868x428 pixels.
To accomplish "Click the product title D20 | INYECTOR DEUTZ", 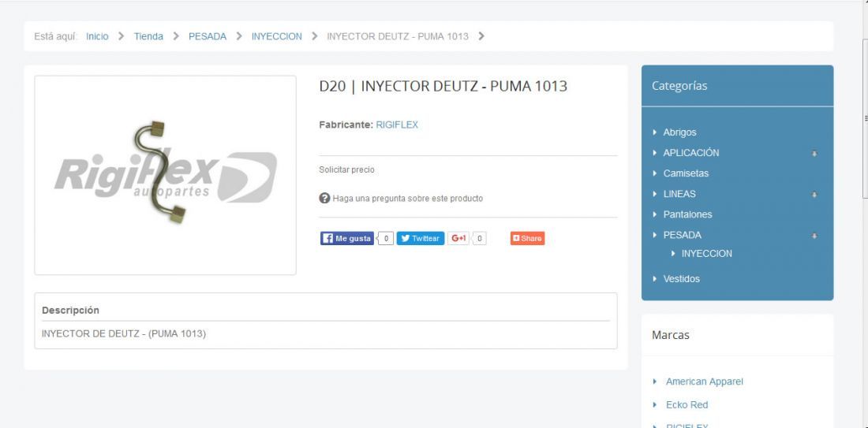I will tap(443, 86).
